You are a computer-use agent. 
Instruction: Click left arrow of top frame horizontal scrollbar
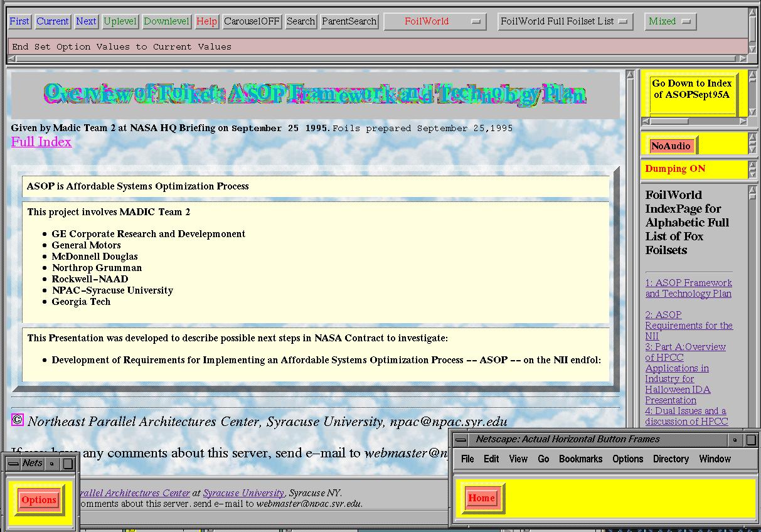[x=11, y=59]
